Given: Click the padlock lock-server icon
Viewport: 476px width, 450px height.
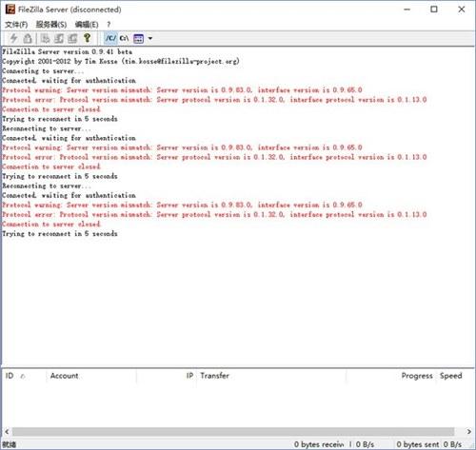Looking at the screenshot, I should point(28,38).
